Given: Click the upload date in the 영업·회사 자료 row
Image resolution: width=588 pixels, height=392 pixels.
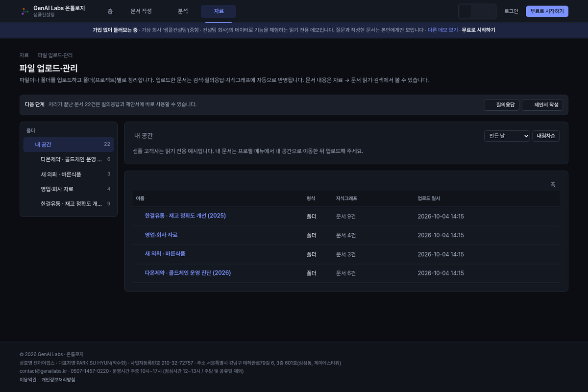Looking at the screenshot, I should [x=441, y=235].
